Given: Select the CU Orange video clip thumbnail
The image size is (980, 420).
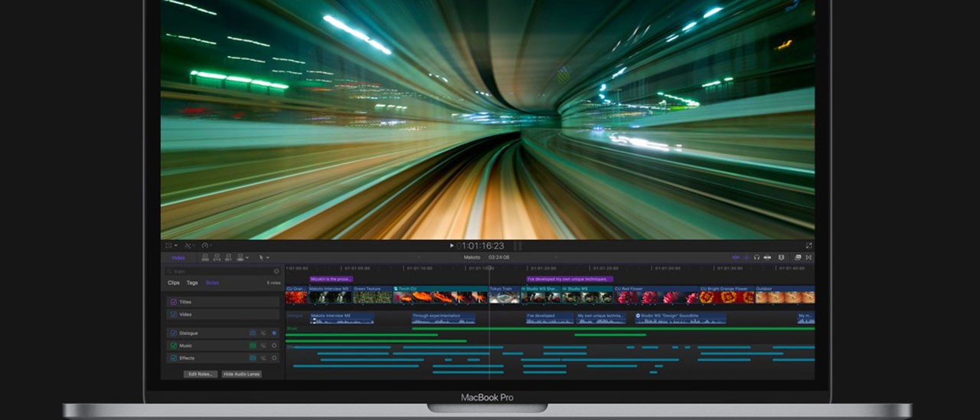Looking at the screenshot, I should pyautogui.click(x=296, y=295).
